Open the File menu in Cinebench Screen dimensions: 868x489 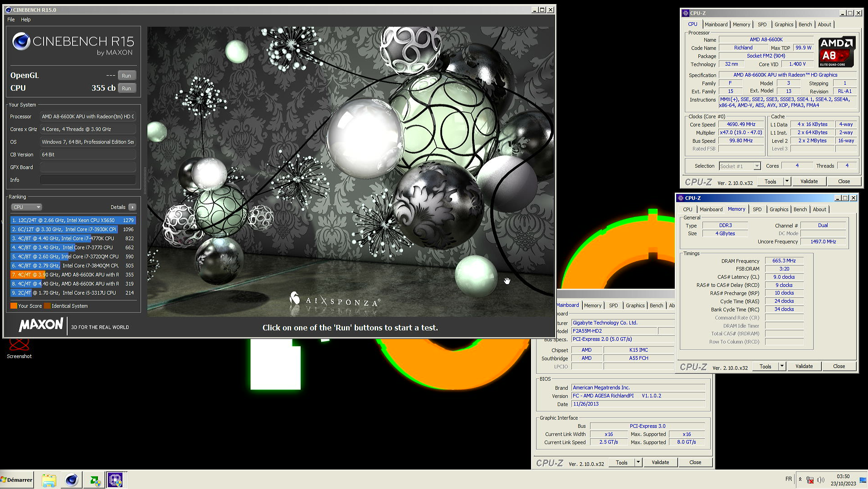click(11, 19)
